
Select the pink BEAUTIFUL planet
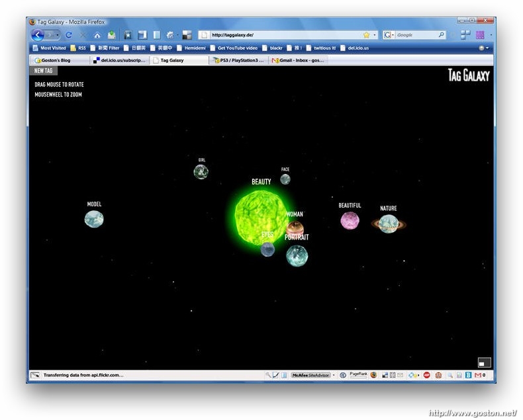tap(350, 220)
